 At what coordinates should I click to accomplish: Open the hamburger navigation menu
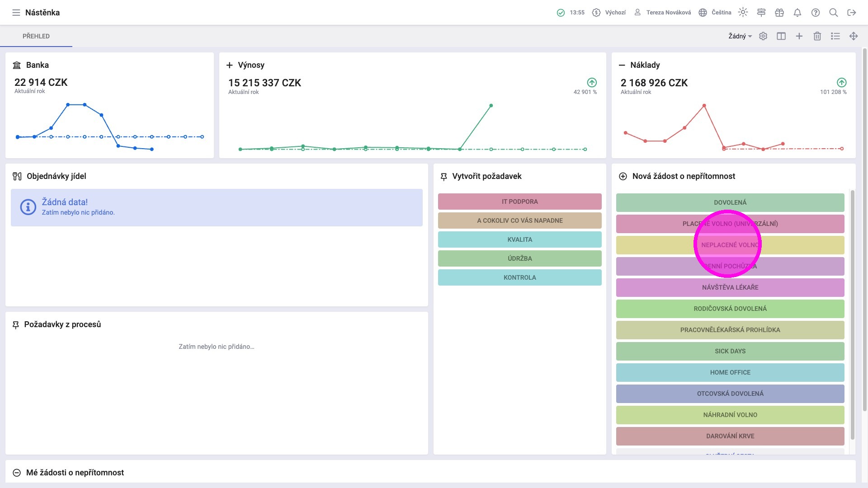click(16, 13)
